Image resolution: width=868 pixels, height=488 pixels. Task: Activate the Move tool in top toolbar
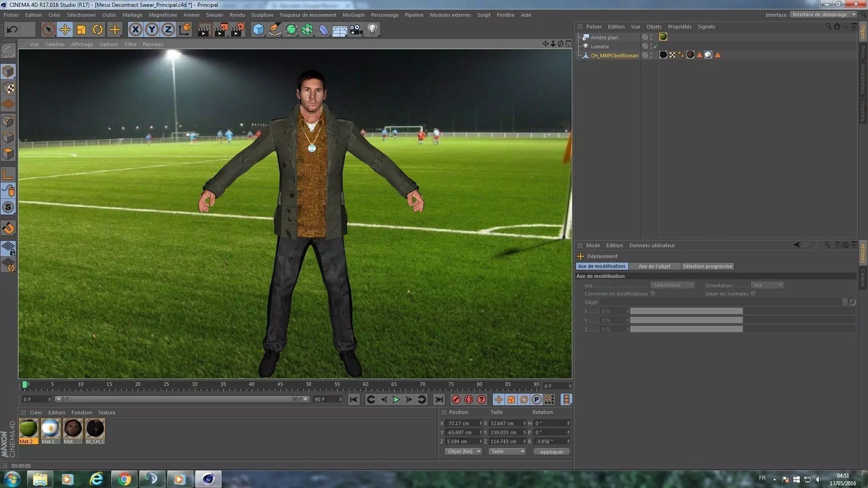point(65,30)
